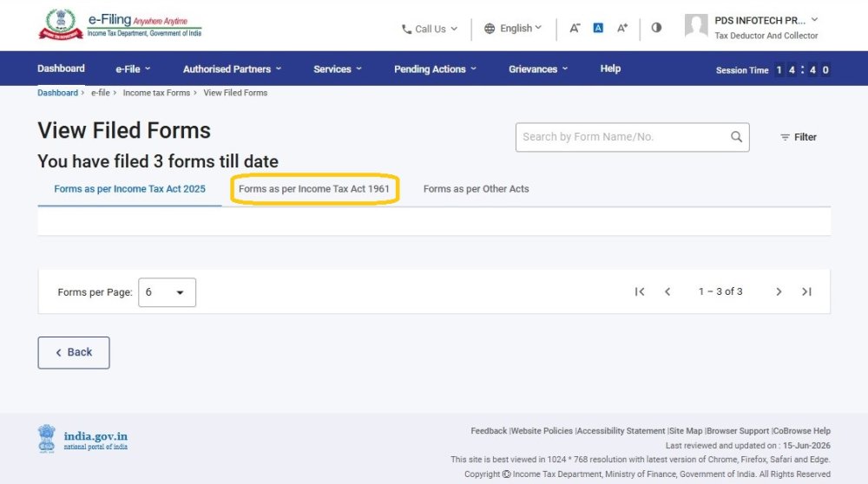The image size is (868, 484).
Task: Click the '1 – 3 of 3' pagination text
Action: coord(720,291)
